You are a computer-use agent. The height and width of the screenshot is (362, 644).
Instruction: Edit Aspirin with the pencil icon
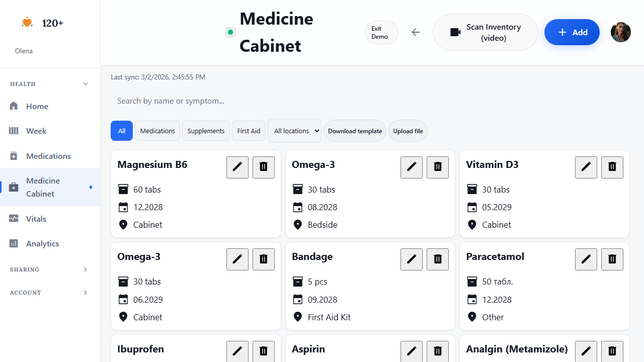pos(411,351)
